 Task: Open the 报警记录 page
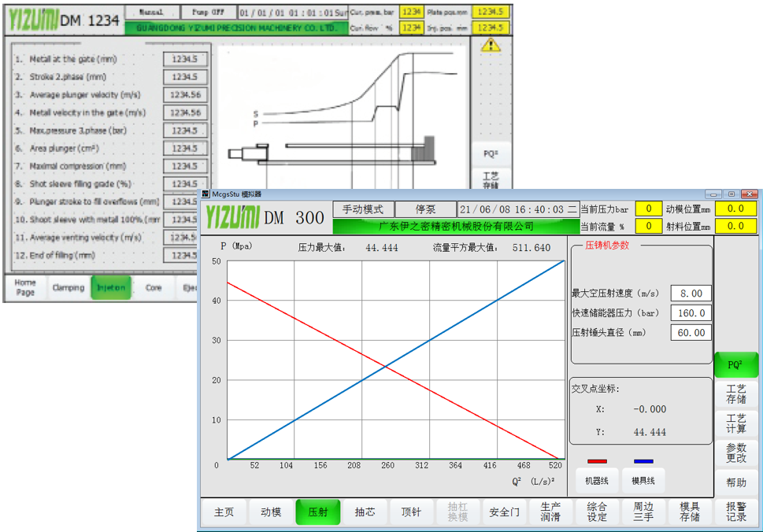736,512
